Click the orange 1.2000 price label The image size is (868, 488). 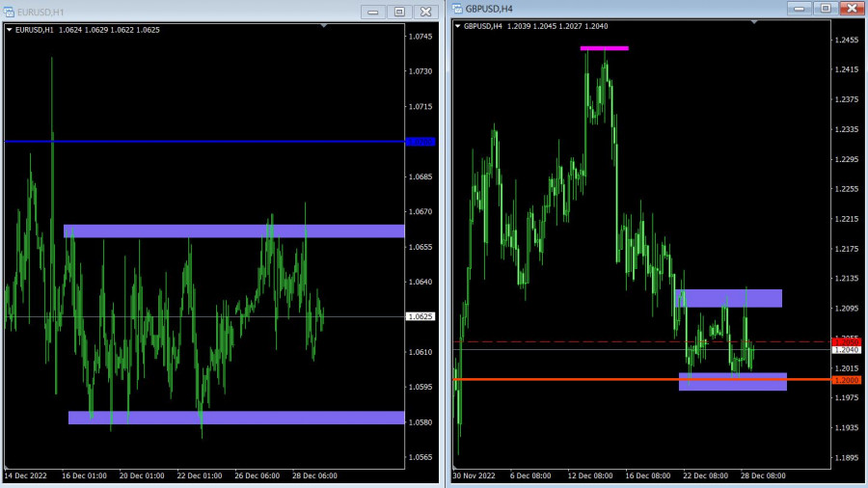click(x=846, y=380)
